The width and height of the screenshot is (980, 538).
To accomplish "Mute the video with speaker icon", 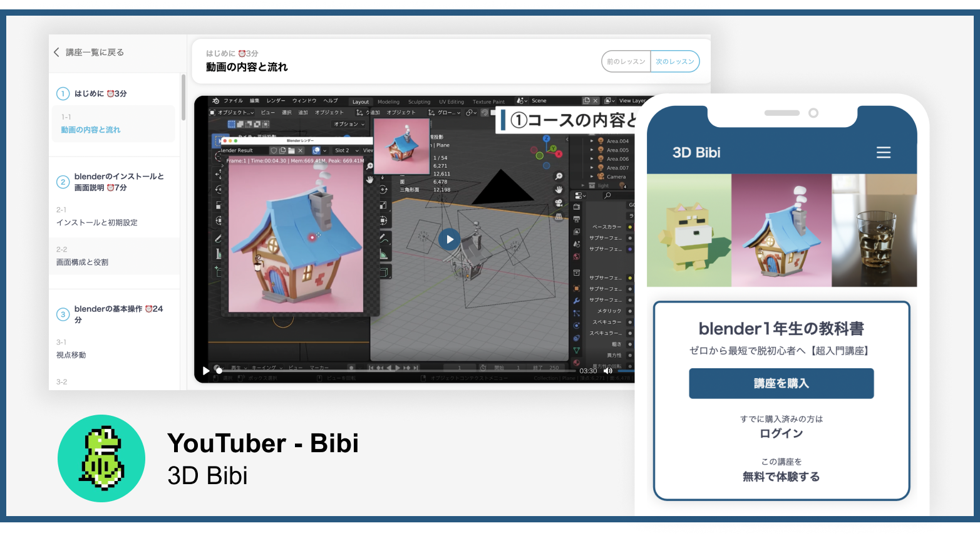I will [607, 371].
